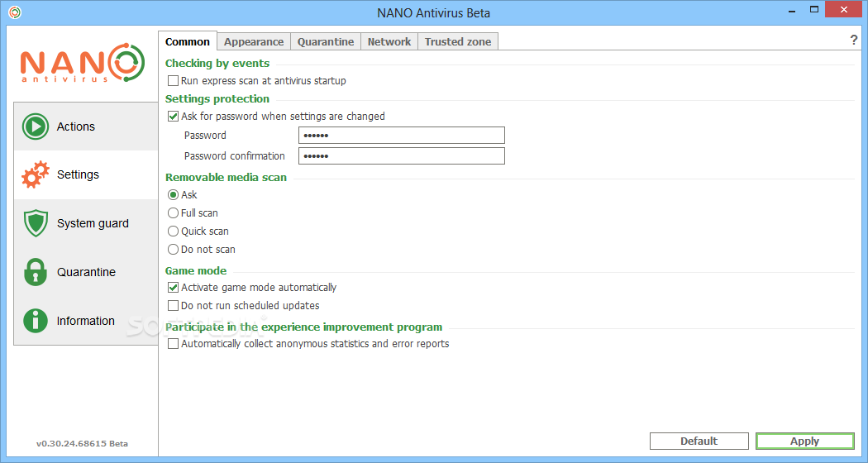Click the sidebar 'Settings' label text
The image size is (868, 463).
pyautogui.click(x=78, y=175)
